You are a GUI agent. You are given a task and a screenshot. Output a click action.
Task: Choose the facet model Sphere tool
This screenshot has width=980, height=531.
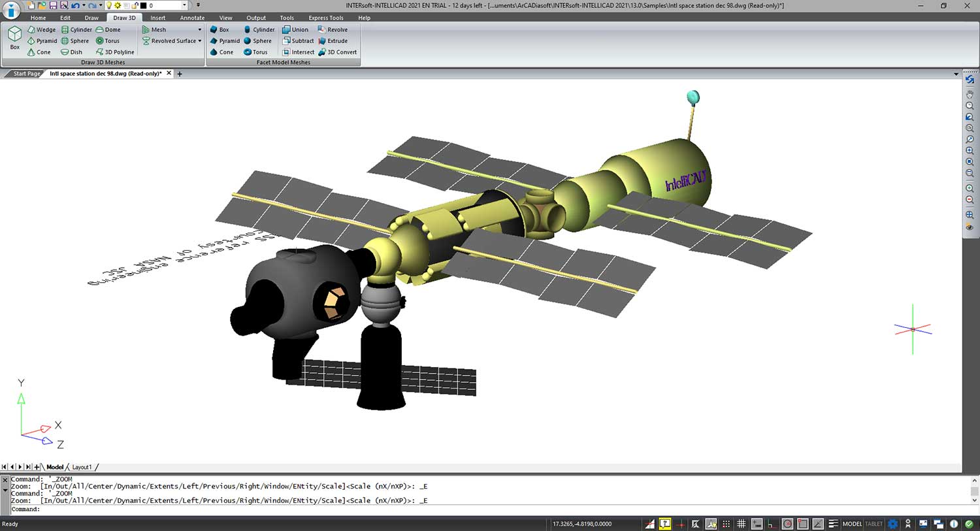(x=257, y=40)
